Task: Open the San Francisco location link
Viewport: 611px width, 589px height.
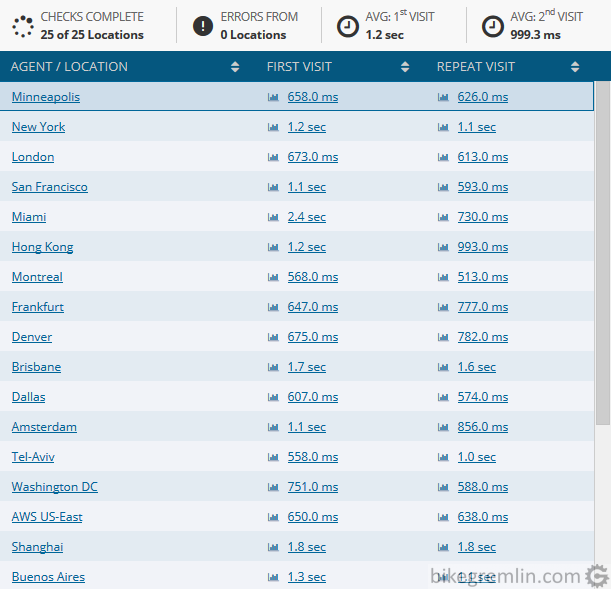Action: pos(50,187)
